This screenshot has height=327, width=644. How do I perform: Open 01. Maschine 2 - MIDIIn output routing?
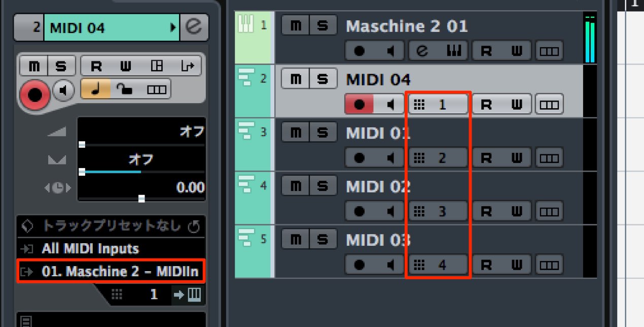(x=111, y=272)
